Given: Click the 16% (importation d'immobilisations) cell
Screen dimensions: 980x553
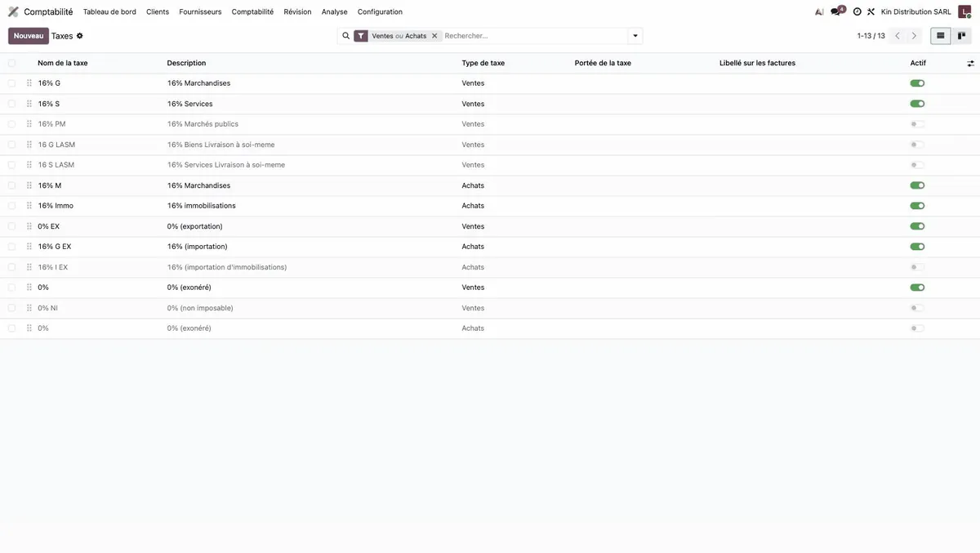Looking at the screenshot, I should tap(227, 267).
